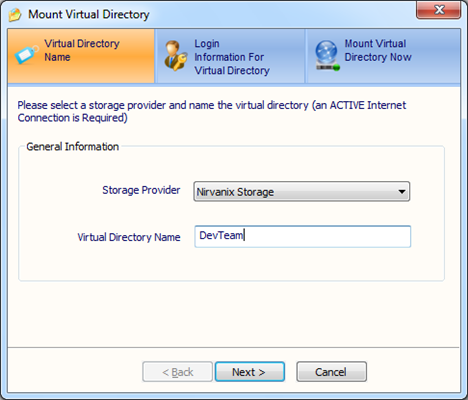468x400 pixels.
Task: Click the Virtual Directory Name field containing DevTeam
Action: pyautogui.click(x=303, y=236)
